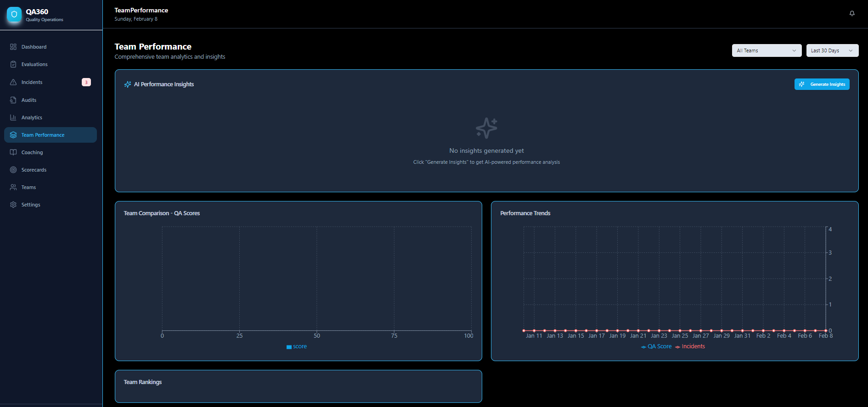Click the 100 tick on QA Scores axis

(468, 336)
